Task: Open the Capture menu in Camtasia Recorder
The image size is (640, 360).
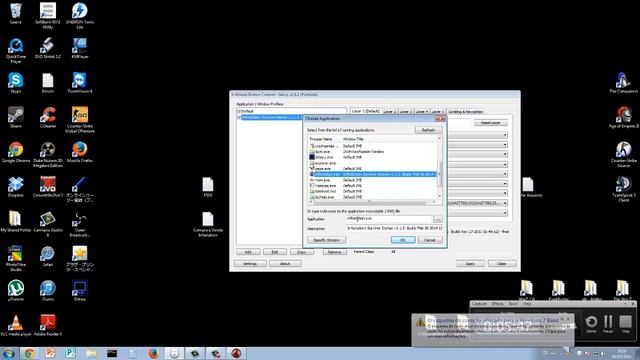Action: tap(479, 304)
